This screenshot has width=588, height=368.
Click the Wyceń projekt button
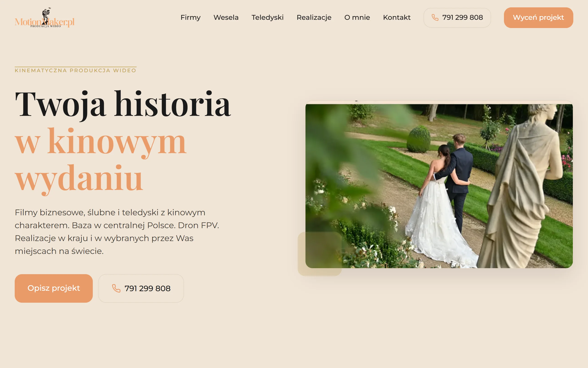[x=538, y=17]
